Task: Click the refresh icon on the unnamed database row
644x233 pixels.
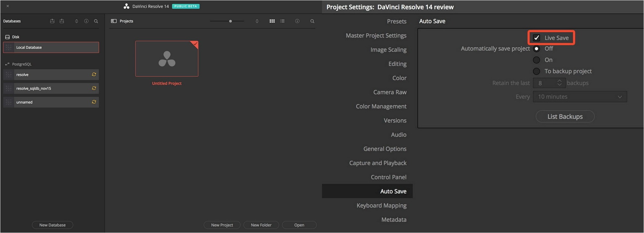Action: point(94,102)
